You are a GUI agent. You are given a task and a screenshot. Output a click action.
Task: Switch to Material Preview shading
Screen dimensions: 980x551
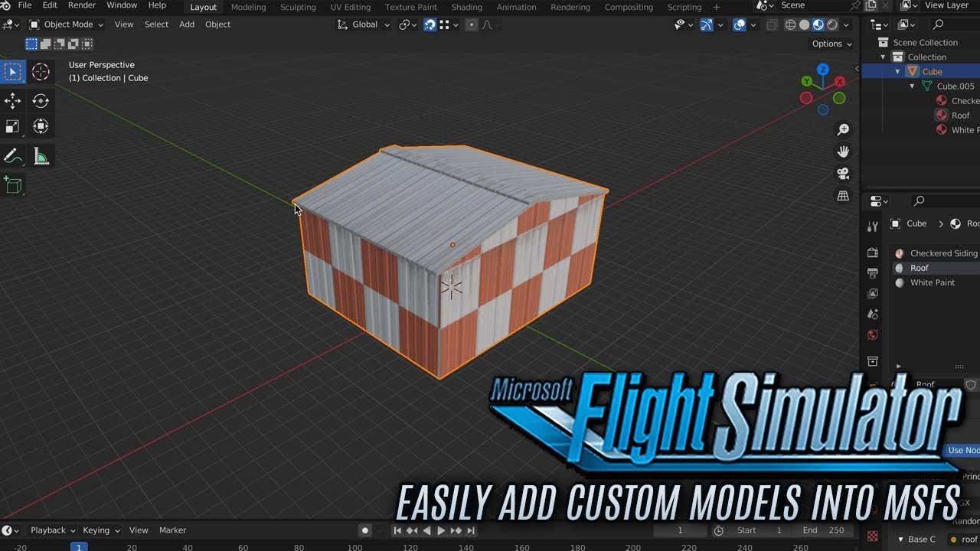point(818,24)
